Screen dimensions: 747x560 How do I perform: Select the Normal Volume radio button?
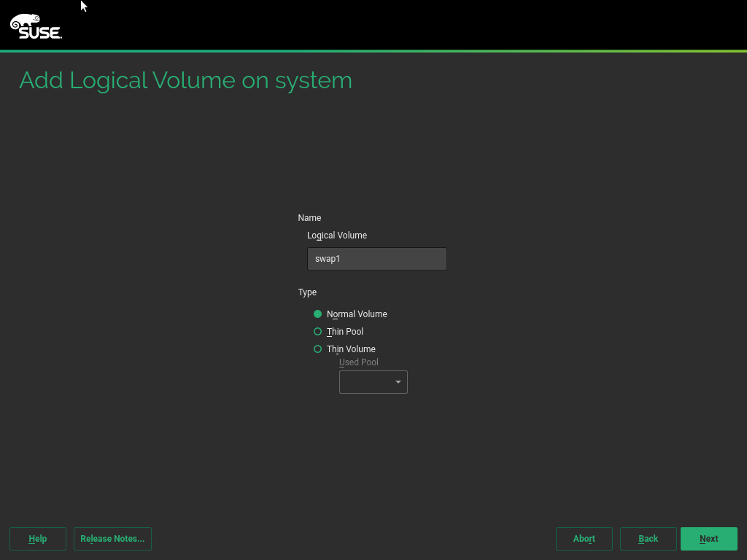[x=317, y=314]
